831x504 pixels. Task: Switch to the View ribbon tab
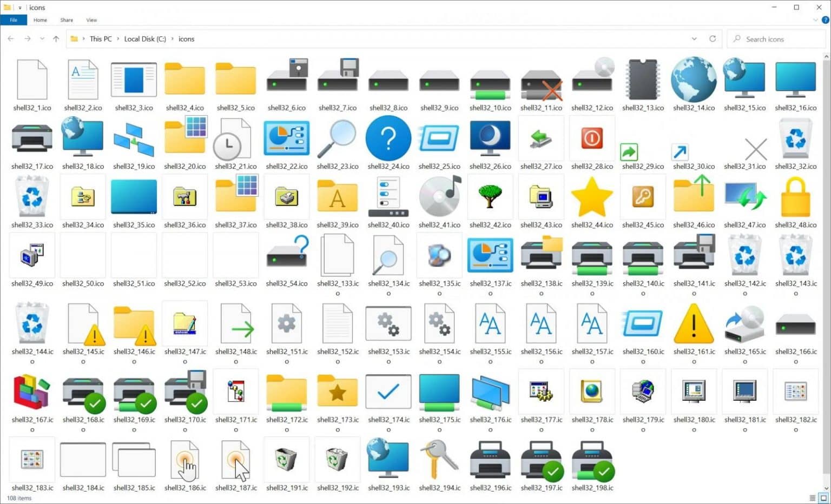click(91, 20)
